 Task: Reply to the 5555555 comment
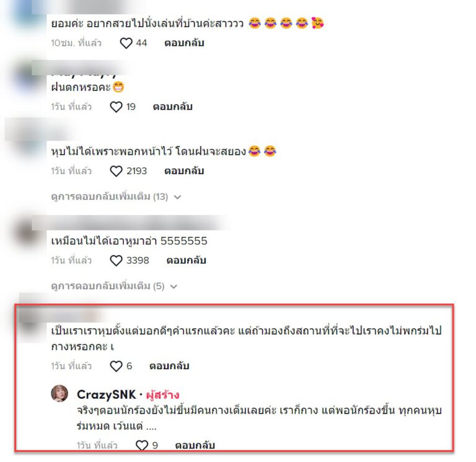point(187,260)
